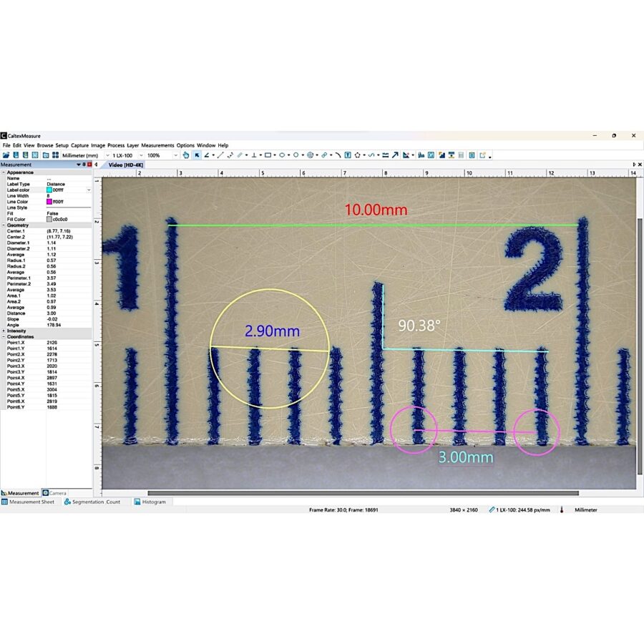The width and height of the screenshot is (644, 644).
Task: Switch to the Camera panel tab
Action: click(x=54, y=493)
